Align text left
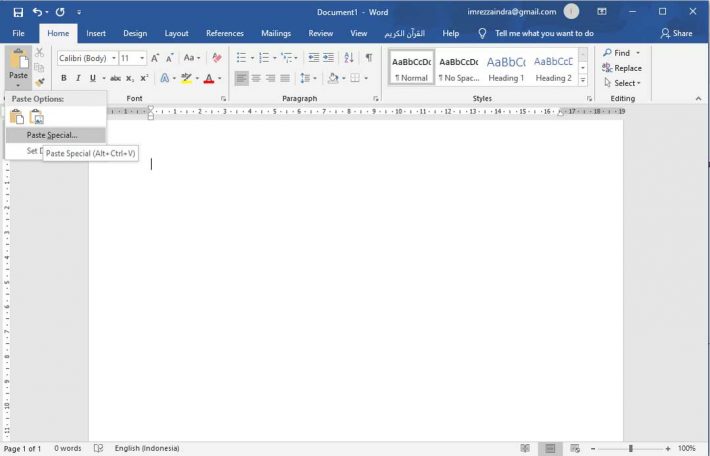710x456 pixels. pos(241,78)
